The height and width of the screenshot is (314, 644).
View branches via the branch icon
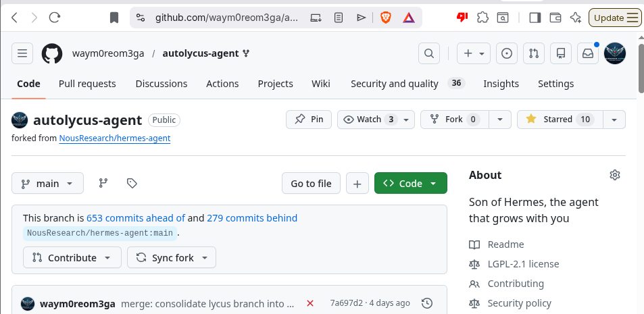point(103,183)
